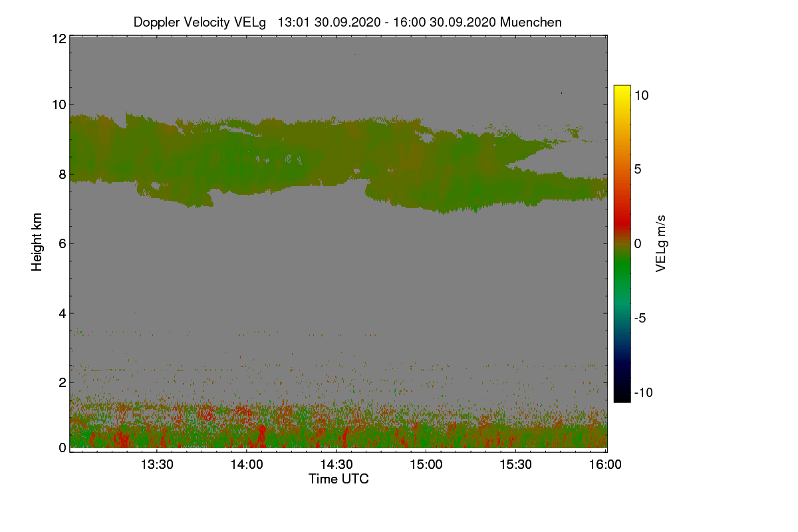Select the height tick label '4'
This screenshot has height=532, width=798.
coord(63,313)
